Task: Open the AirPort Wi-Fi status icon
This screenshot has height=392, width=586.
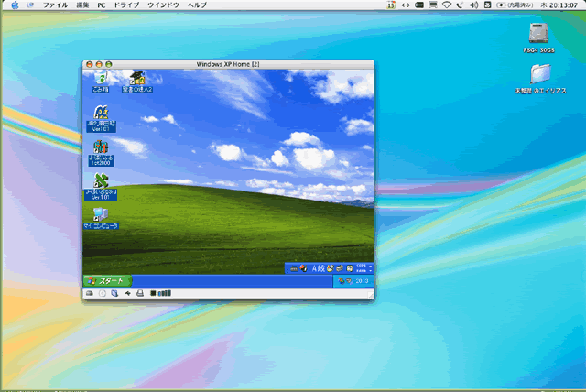Action: (447, 5)
